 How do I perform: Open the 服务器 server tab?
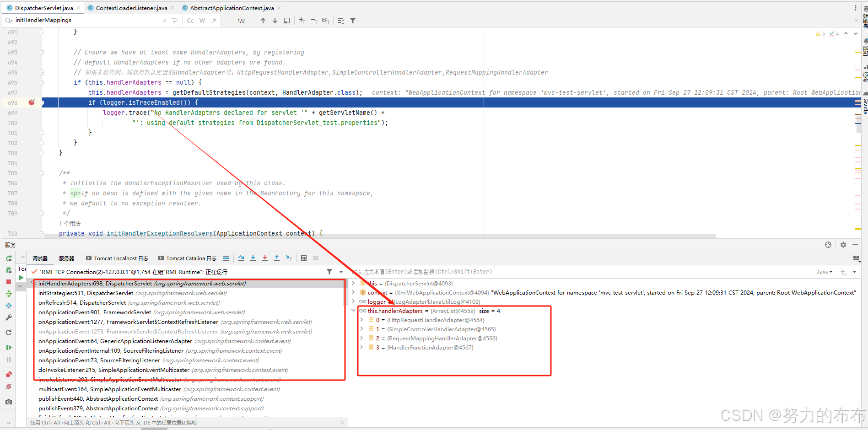[x=66, y=258]
